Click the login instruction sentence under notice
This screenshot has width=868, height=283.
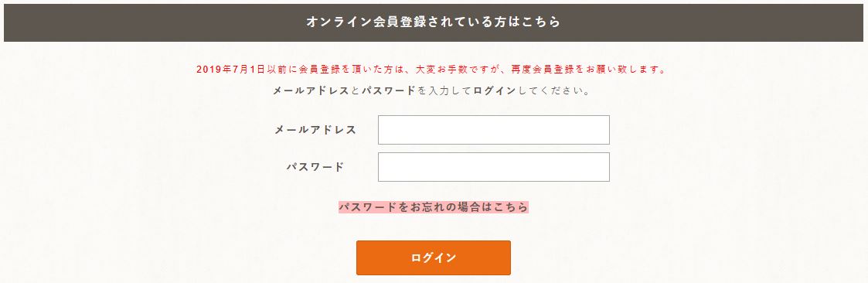coord(431,90)
